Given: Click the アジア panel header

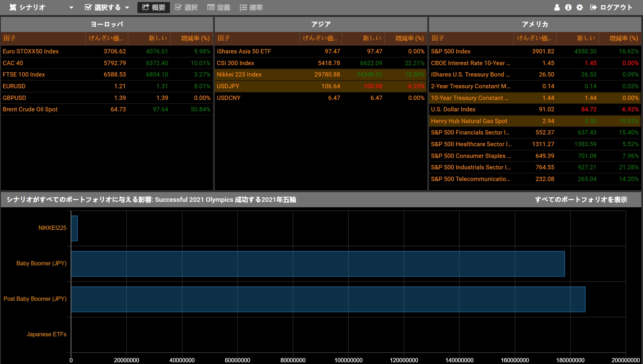Looking at the screenshot, I should [x=321, y=24].
